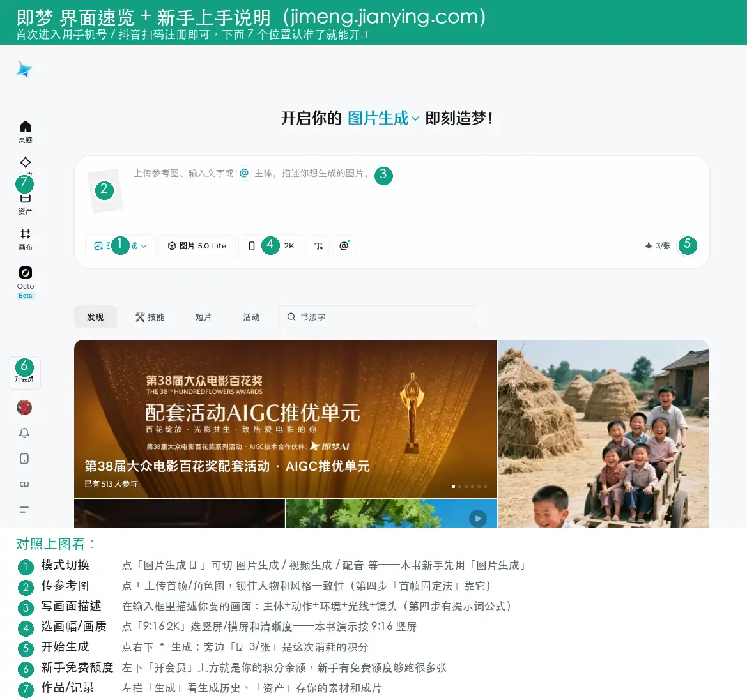This screenshot has height=700, width=747.
Task: Click the search magnifier icon
Action: [x=291, y=317]
